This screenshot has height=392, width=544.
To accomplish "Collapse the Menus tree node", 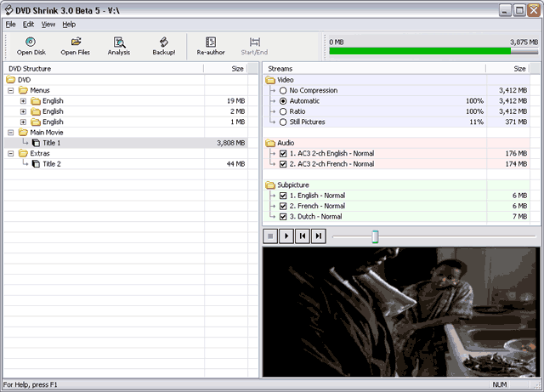I will click(11, 91).
